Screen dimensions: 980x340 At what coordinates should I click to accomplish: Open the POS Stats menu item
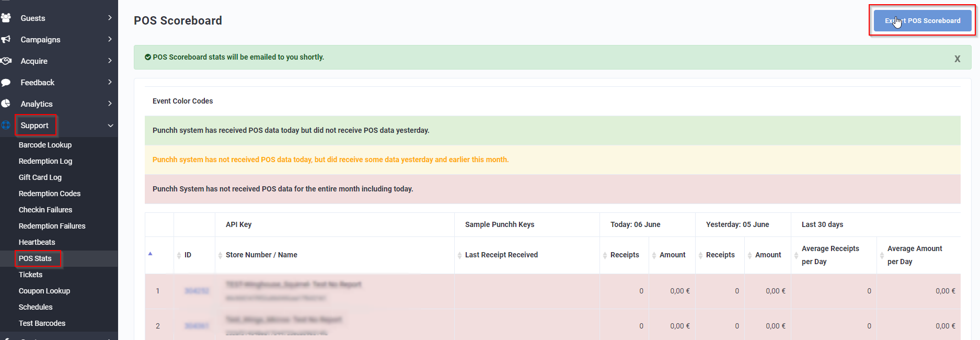tap(35, 258)
